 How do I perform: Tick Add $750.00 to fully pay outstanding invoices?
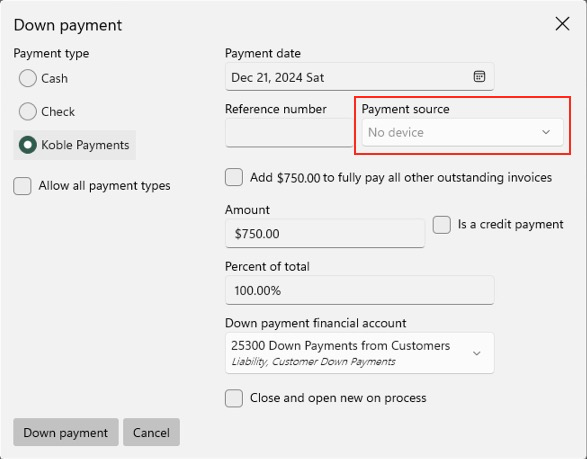[x=234, y=177]
